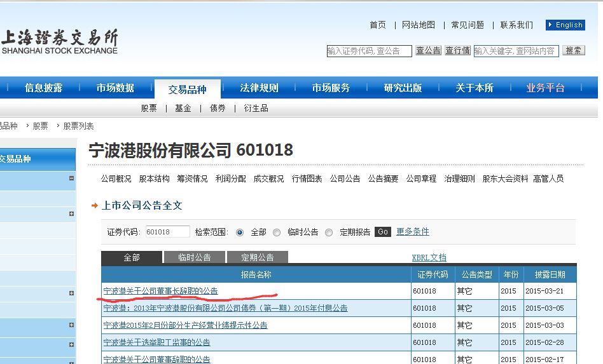Open the 交易品种 main menu tab
This screenshot has height=364, width=603.
187,90
